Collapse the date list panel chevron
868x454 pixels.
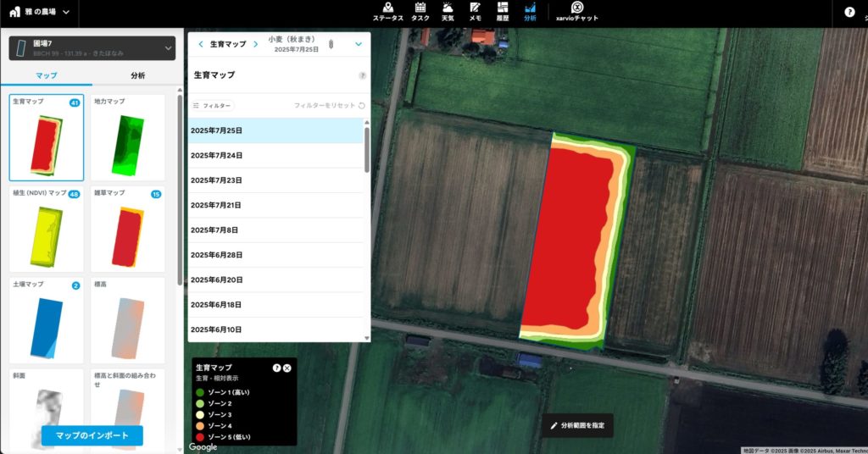pos(359,44)
